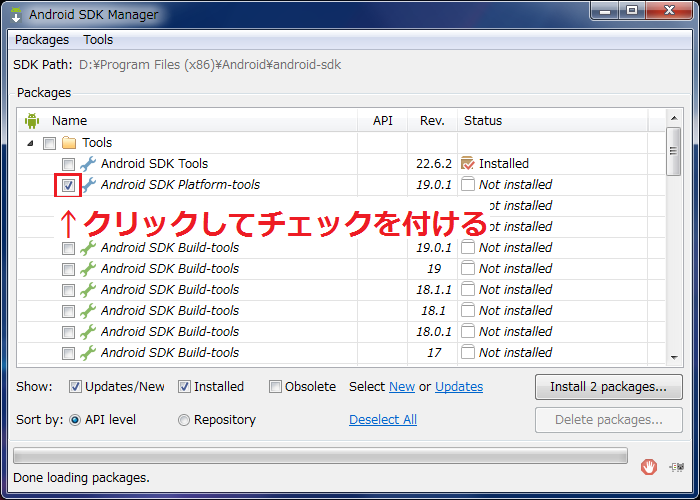
Task: Click green wrench icon of Build-tools 18.1
Action: coord(88,311)
